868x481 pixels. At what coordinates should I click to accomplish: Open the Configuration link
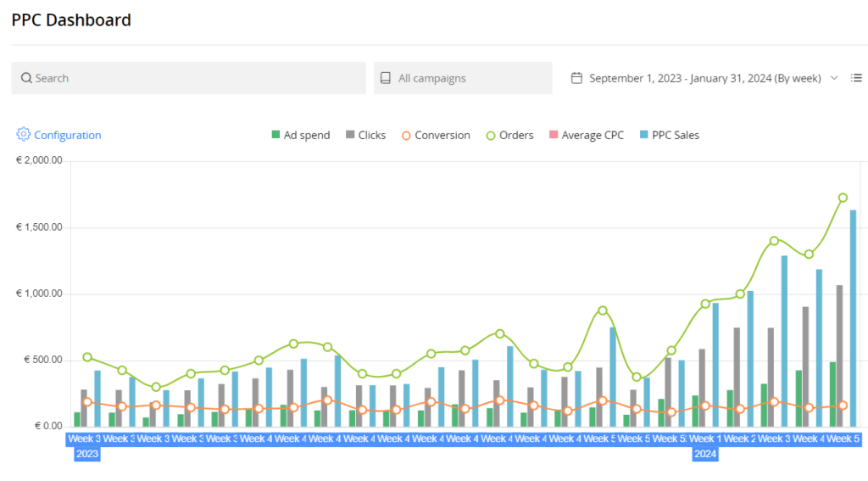pyautogui.click(x=67, y=135)
